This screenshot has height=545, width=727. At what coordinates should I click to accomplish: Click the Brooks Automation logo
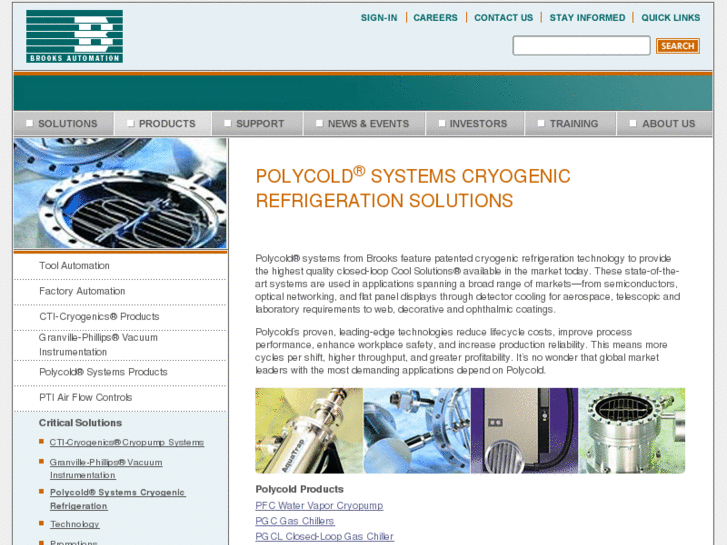[x=74, y=36]
